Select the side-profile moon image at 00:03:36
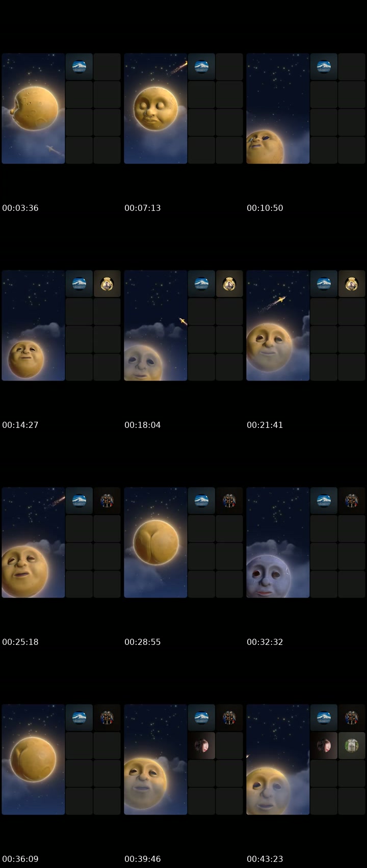 point(33,108)
